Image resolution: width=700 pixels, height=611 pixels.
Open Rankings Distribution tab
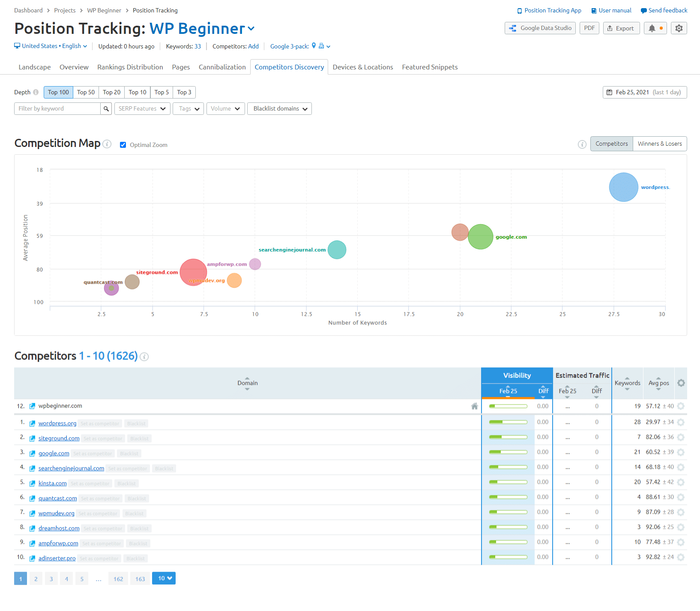click(x=130, y=67)
